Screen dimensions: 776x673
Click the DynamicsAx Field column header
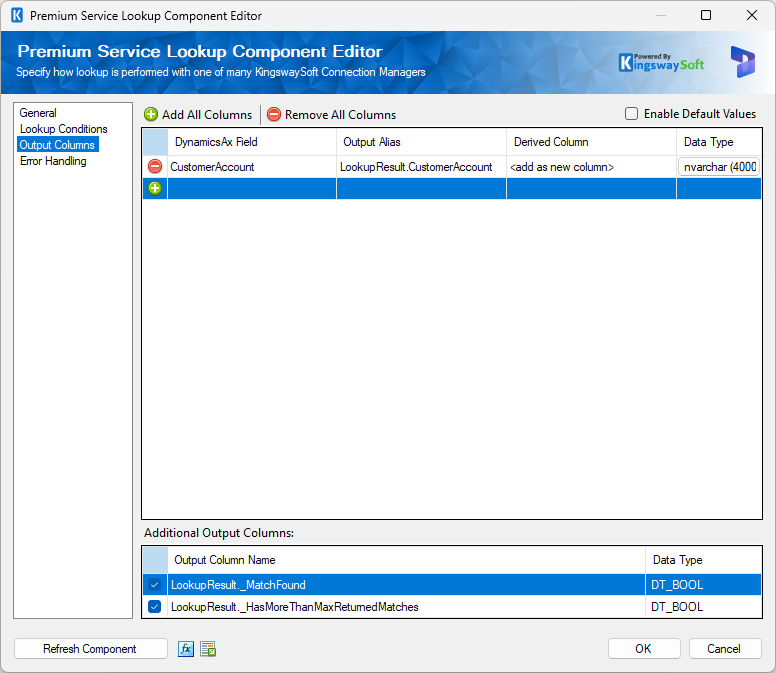coord(252,142)
